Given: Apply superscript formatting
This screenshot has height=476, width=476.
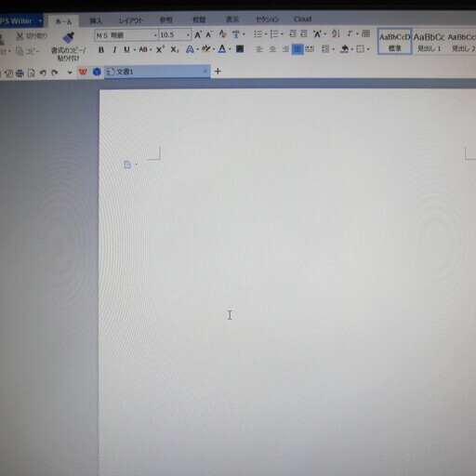Looking at the screenshot, I should tap(160, 49).
